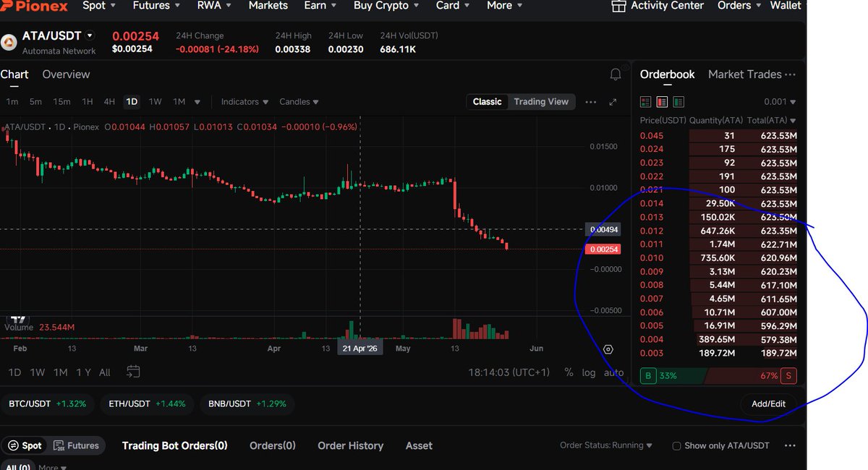
Task: Set chart range to All
Action: tap(105, 372)
